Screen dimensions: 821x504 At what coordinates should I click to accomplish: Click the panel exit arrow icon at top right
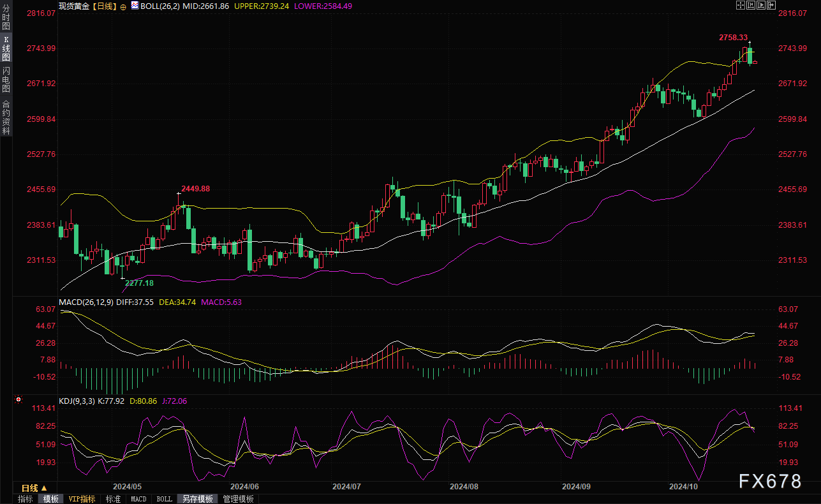pyautogui.click(x=771, y=5)
